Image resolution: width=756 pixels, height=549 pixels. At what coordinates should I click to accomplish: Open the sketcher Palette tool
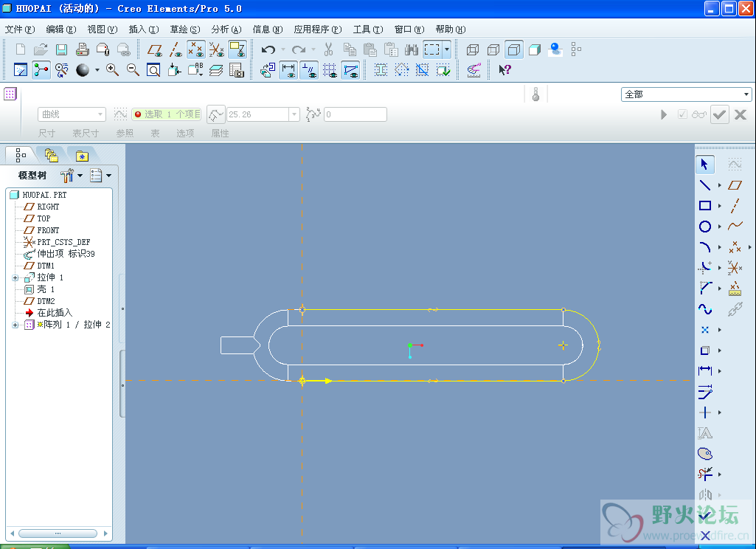point(705,454)
